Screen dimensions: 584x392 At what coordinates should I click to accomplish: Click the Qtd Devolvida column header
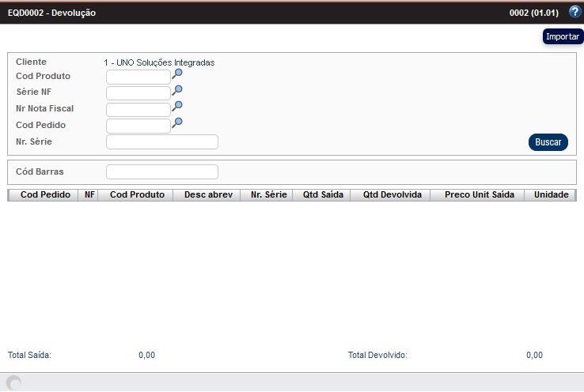click(x=392, y=194)
